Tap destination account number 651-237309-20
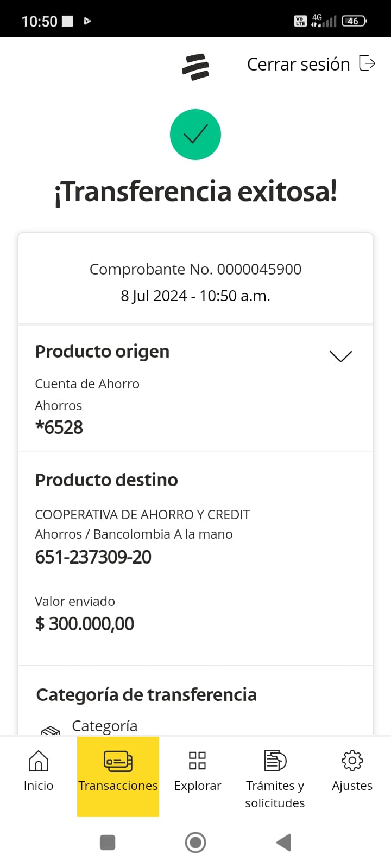The width and height of the screenshot is (391, 868). coord(93,557)
